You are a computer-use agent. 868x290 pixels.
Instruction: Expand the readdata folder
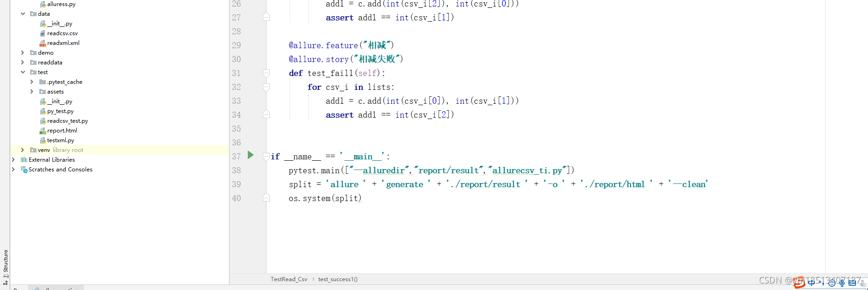pyautogui.click(x=23, y=62)
